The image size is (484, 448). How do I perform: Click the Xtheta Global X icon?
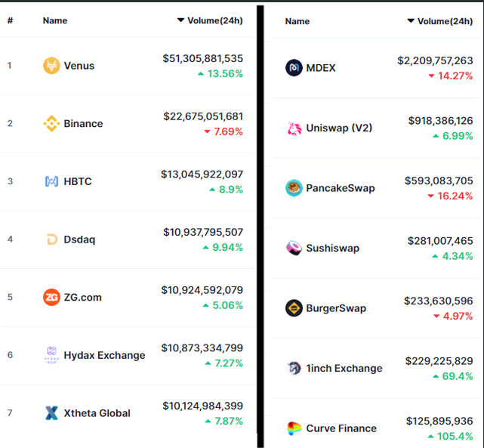(x=51, y=412)
